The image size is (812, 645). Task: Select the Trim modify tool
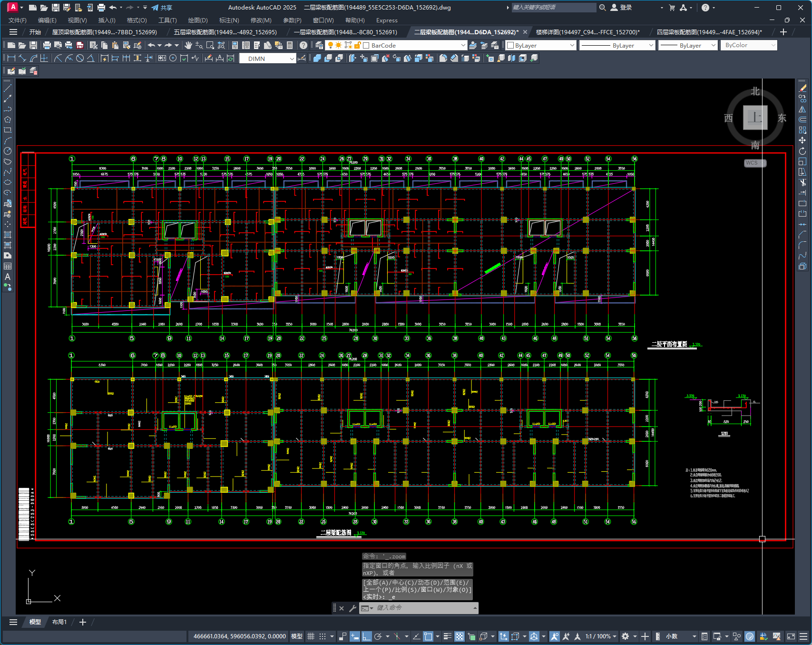802,182
